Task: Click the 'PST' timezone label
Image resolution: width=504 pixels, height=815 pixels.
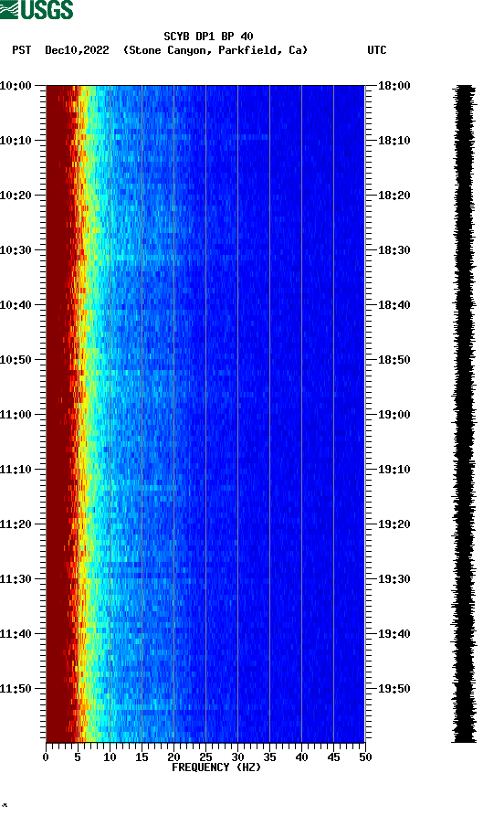Action: coord(22,50)
